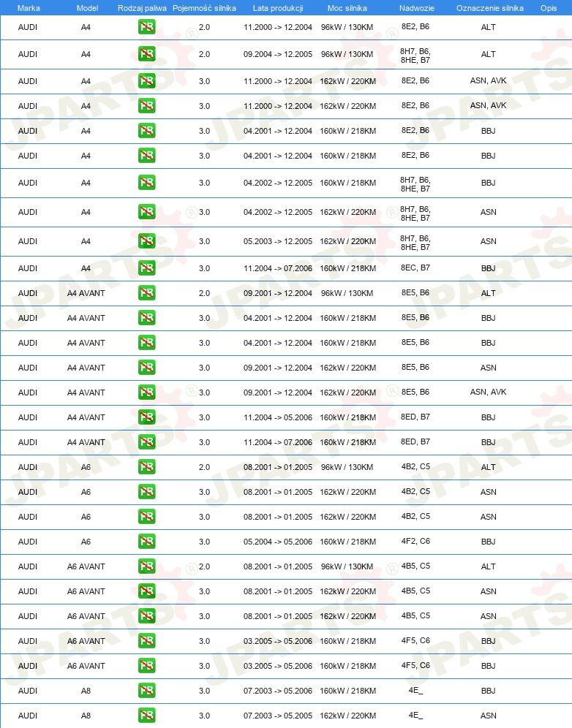Click 4E_ body in the A8 ASN row
Viewport: 572px width, 728px height.
(x=415, y=715)
